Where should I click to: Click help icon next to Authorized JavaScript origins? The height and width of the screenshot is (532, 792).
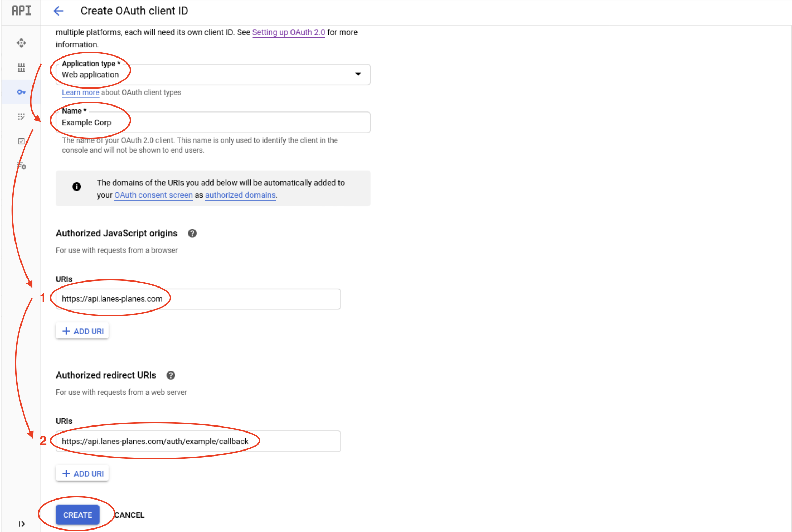pyautogui.click(x=192, y=234)
